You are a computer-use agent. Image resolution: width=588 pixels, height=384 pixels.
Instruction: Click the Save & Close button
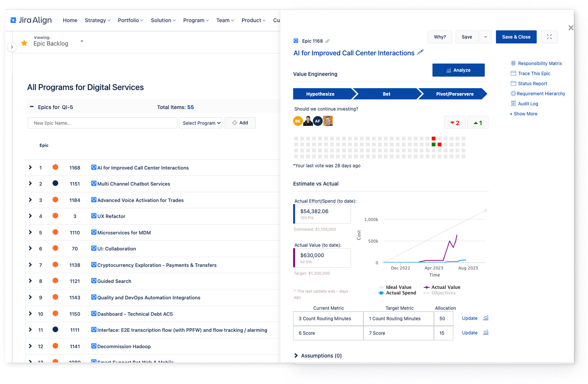pyautogui.click(x=516, y=37)
